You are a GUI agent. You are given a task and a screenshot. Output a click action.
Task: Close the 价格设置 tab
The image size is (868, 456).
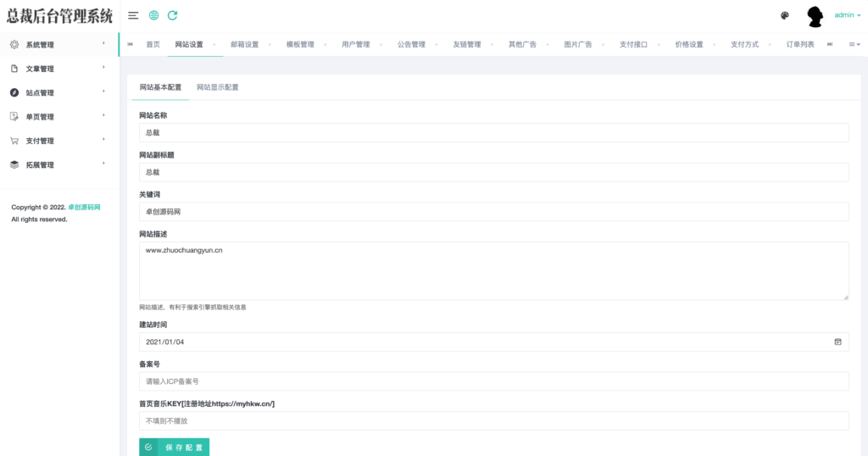click(x=714, y=44)
